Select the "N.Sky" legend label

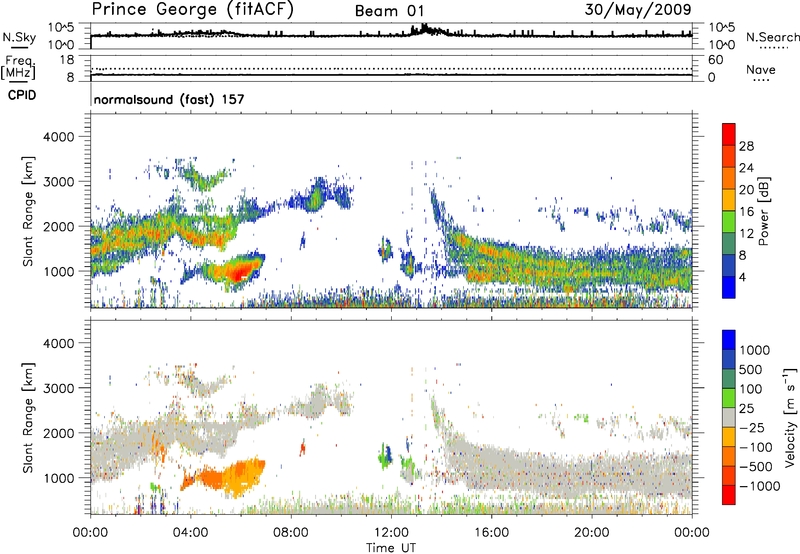19,37
